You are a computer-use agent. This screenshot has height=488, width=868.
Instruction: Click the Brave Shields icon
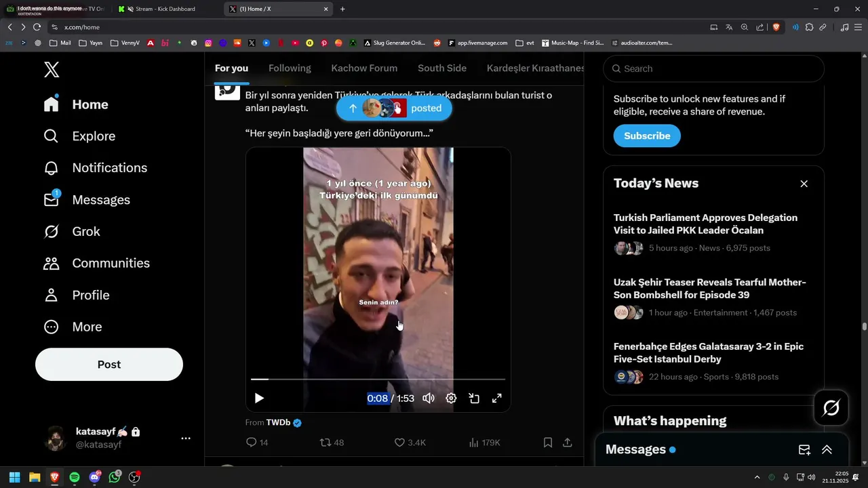click(x=776, y=27)
